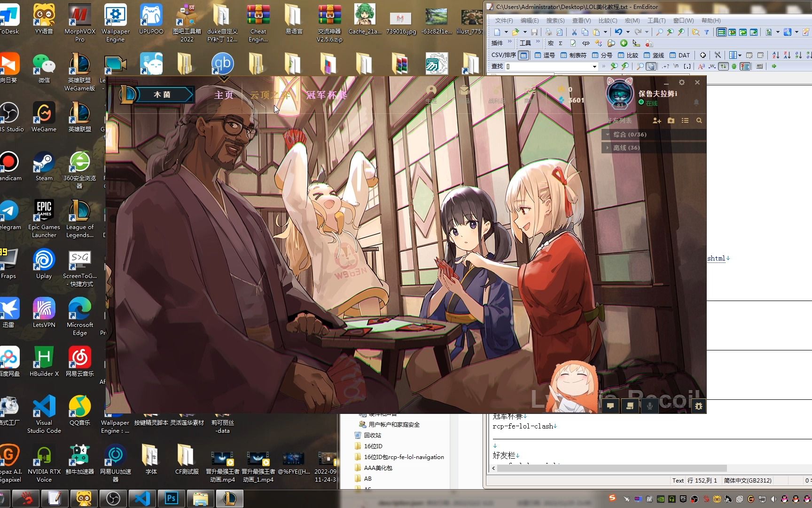Screen dimensions: 812x508
Task: Select the AAA美化包 folder in Explorer tree
Action: 373,468
